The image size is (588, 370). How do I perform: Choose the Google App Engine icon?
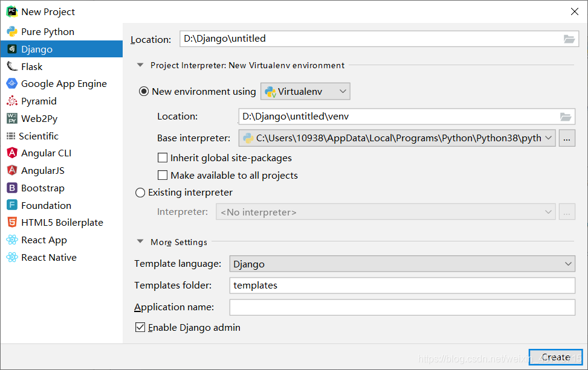11,84
